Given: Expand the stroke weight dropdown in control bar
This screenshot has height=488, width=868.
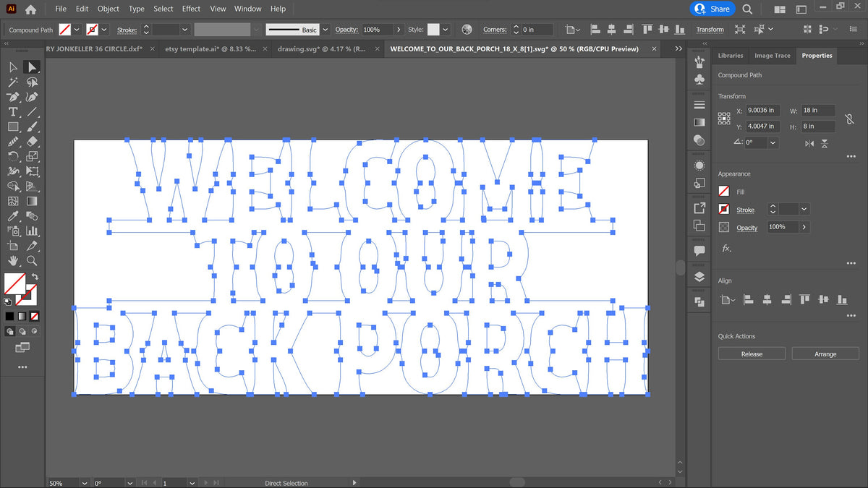Looking at the screenshot, I should point(185,30).
